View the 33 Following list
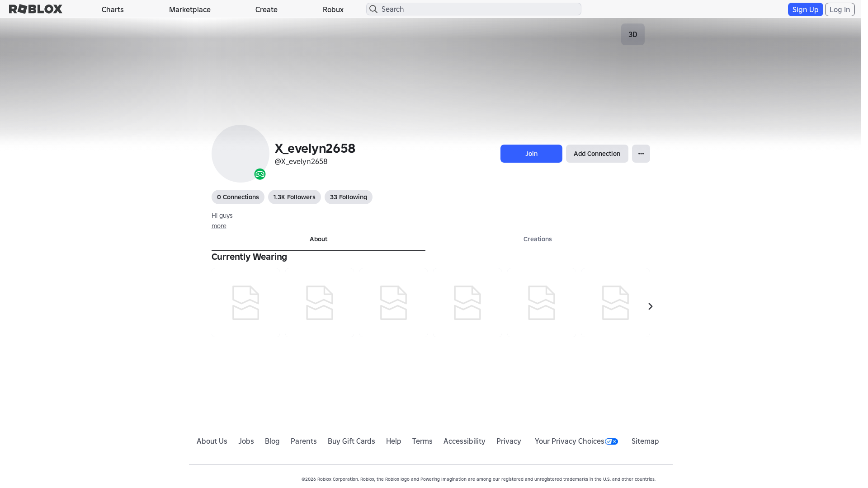The image size is (868, 488). click(349, 197)
